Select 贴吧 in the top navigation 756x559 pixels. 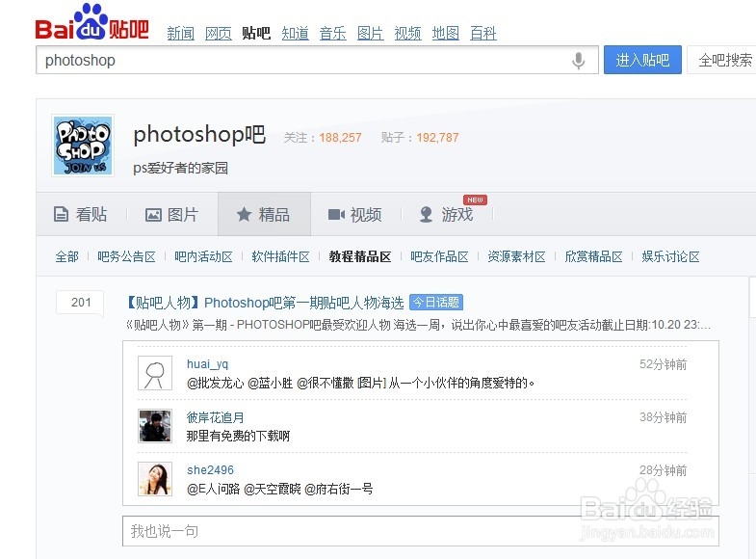click(256, 34)
